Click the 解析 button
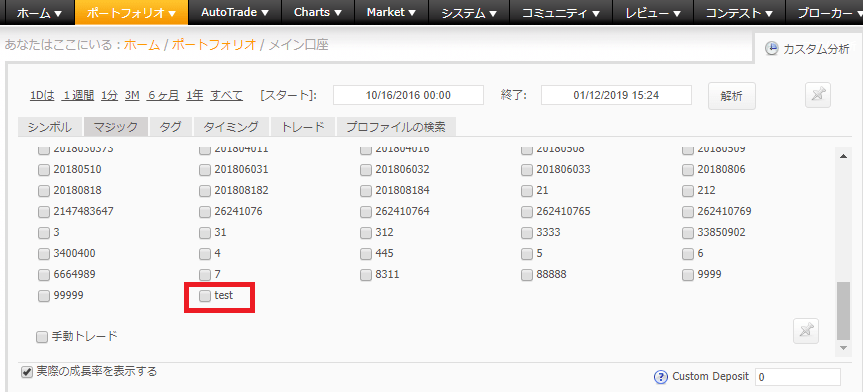Image resolution: width=863 pixels, height=392 pixels. point(731,96)
